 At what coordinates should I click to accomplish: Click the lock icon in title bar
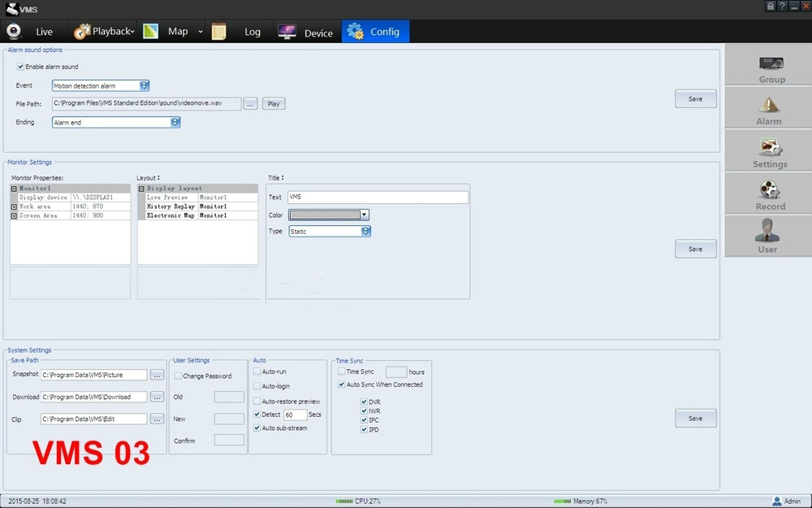tap(770, 6)
